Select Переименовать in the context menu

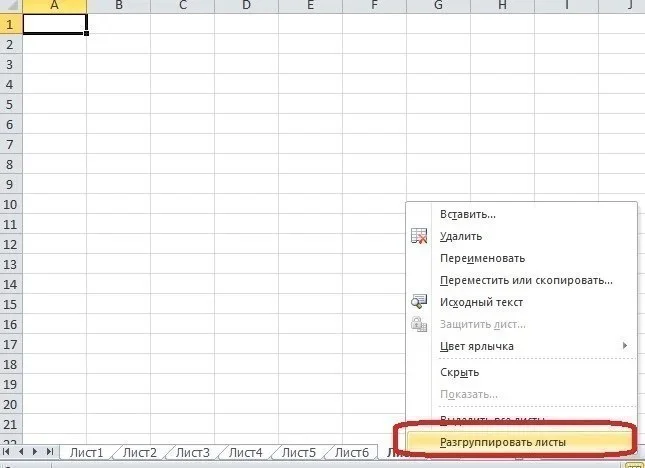(x=482, y=258)
